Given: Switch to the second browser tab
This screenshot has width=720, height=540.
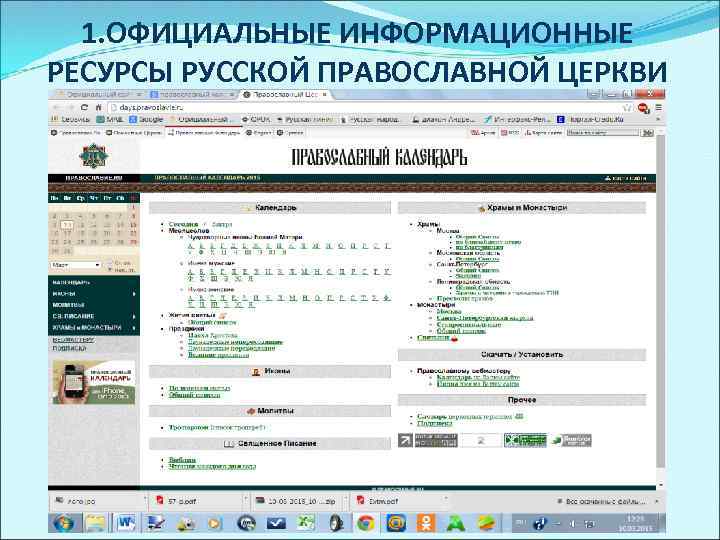Looking at the screenshot, I should [x=192, y=95].
